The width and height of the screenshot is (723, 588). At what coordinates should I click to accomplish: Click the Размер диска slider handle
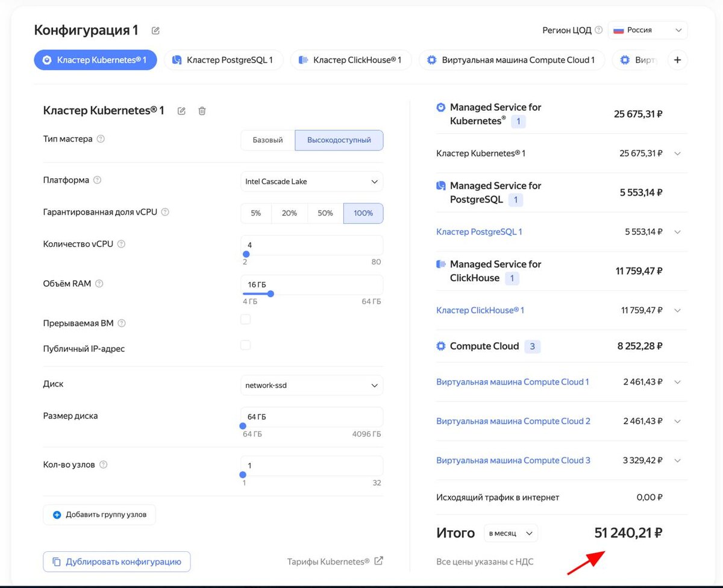[x=243, y=426]
